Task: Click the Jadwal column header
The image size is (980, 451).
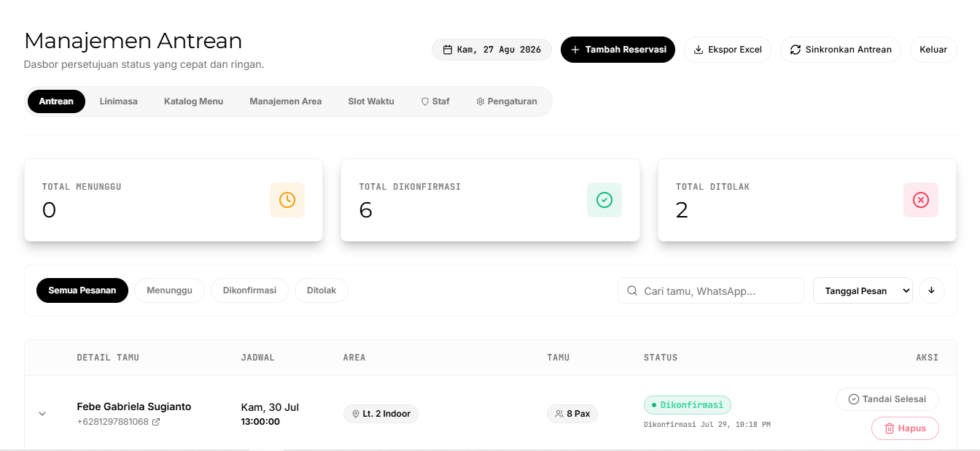Action: pyautogui.click(x=258, y=358)
